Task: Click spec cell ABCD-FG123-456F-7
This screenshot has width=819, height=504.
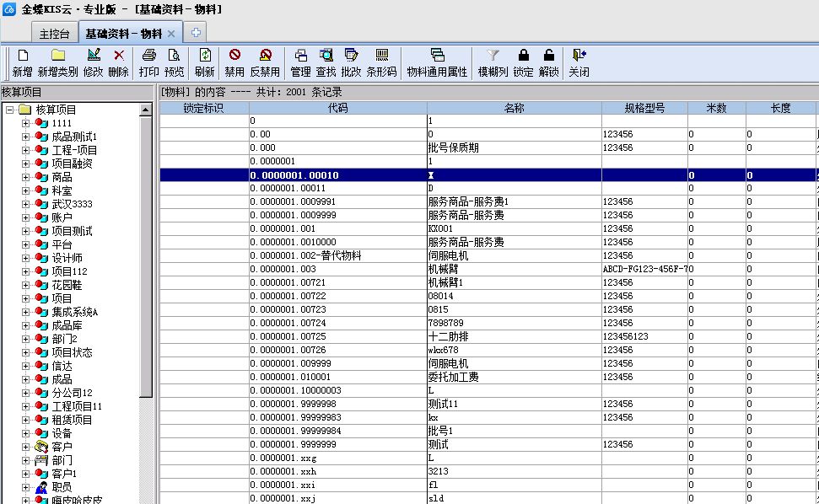Action: pos(644,269)
